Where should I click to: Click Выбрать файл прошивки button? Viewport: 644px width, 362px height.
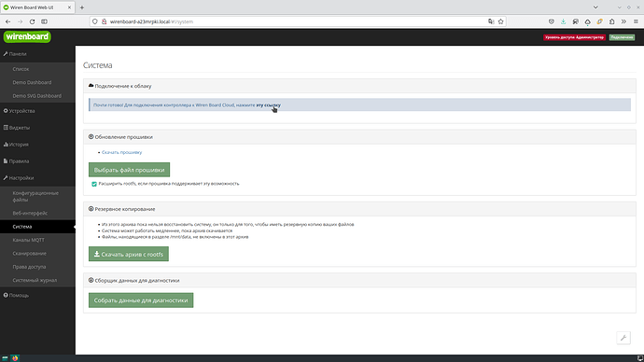click(129, 170)
